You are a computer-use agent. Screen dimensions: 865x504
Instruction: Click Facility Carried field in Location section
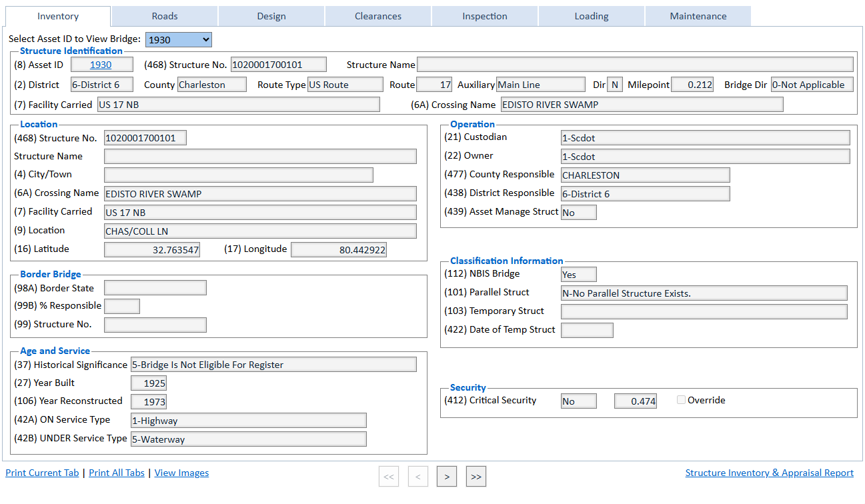260,212
